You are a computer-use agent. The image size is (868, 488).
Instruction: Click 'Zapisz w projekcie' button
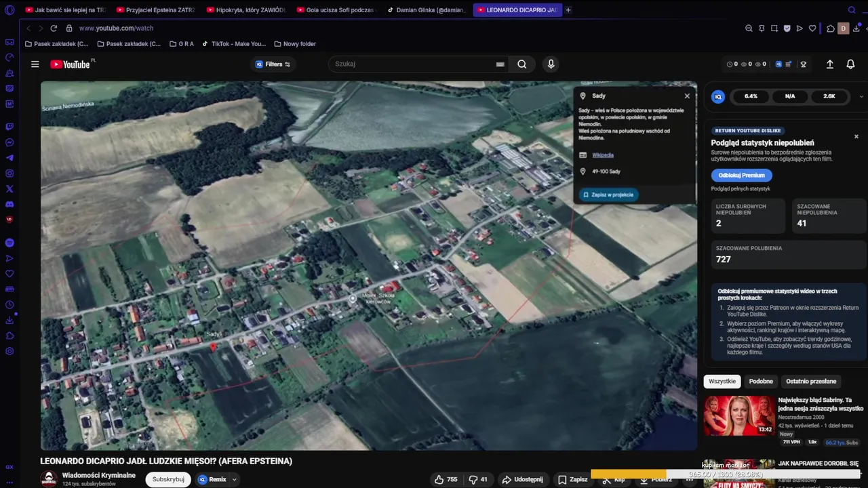[x=608, y=195]
